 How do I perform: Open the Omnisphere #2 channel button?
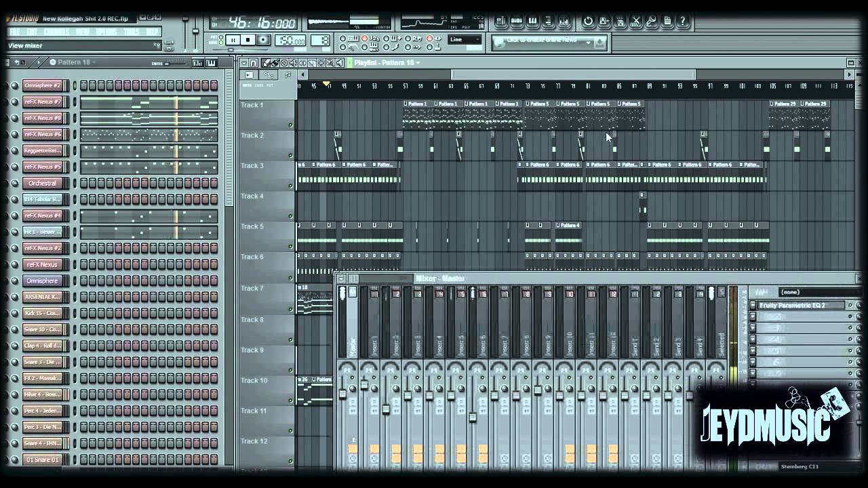coord(43,85)
